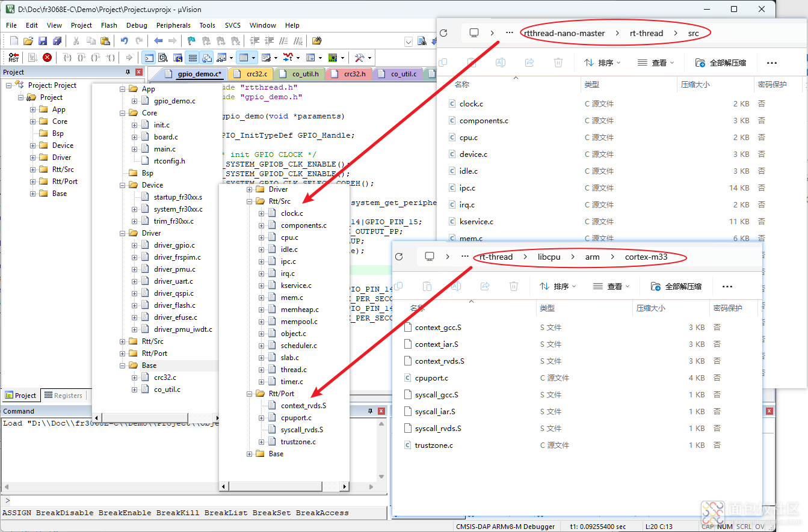
Task: Click rtthread-nano-master breadcrumb link
Action: (564, 33)
